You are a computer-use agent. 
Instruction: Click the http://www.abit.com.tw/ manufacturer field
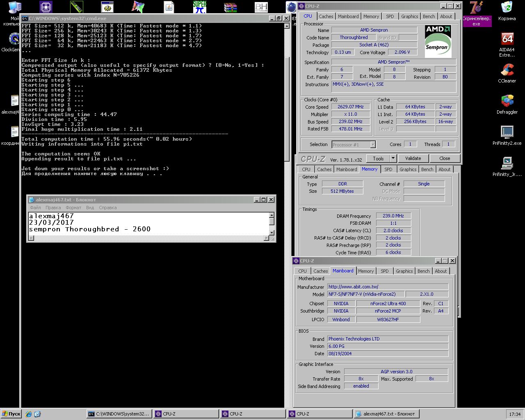coord(388,287)
